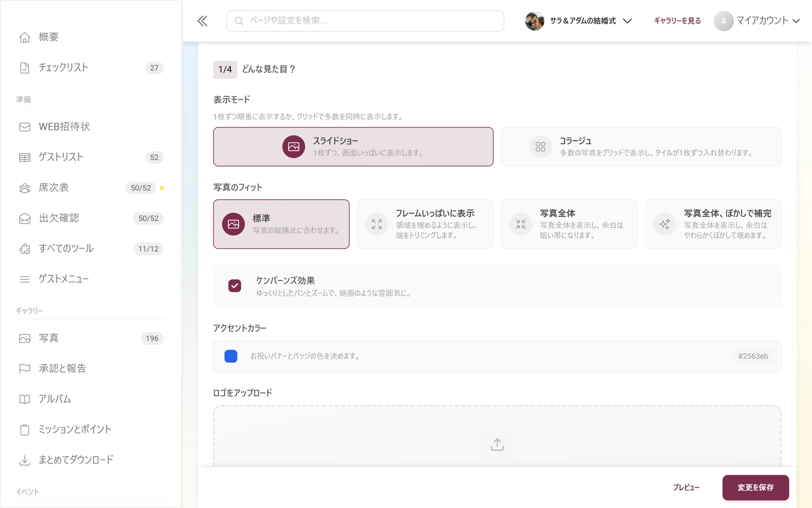This screenshot has width=812, height=508.
Task: Click the magnifier icon in search bar
Action: tap(239, 21)
